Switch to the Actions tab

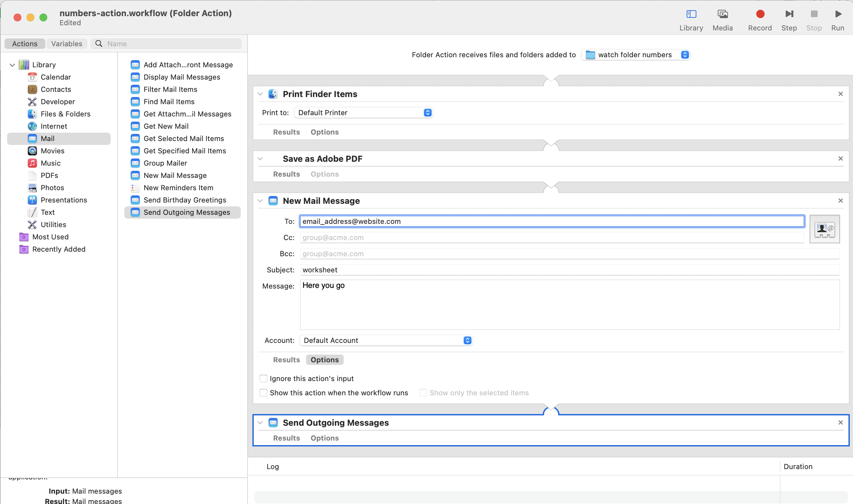(25, 43)
